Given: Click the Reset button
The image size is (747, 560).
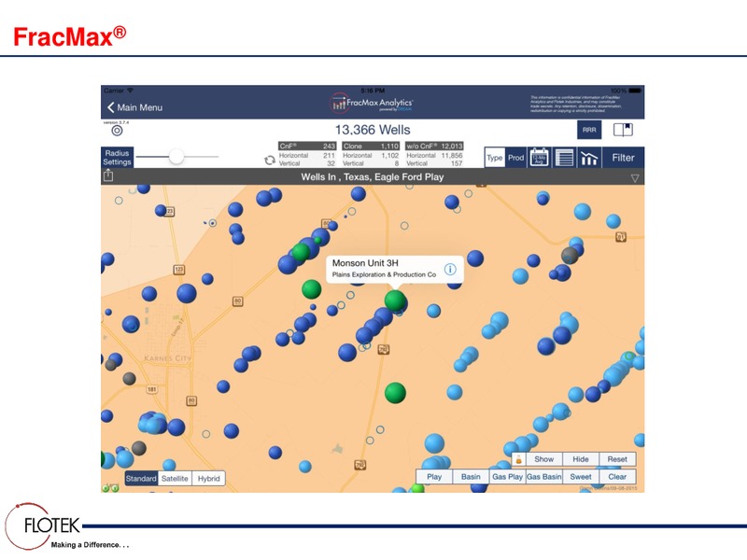Looking at the screenshot, I should click(x=617, y=459).
